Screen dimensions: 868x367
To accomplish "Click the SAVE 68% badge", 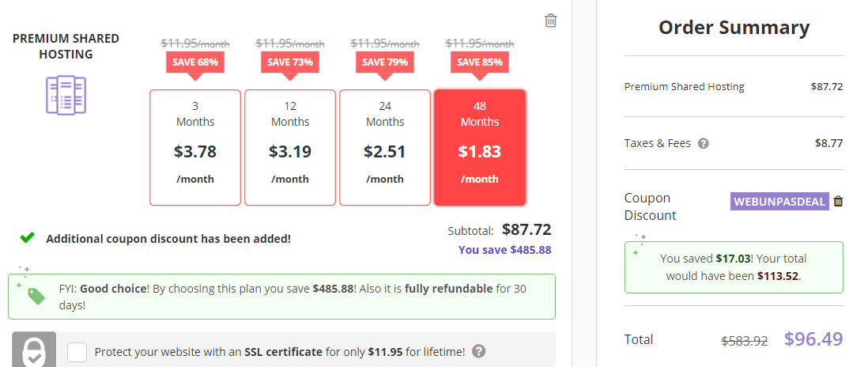I will (x=195, y=62).
